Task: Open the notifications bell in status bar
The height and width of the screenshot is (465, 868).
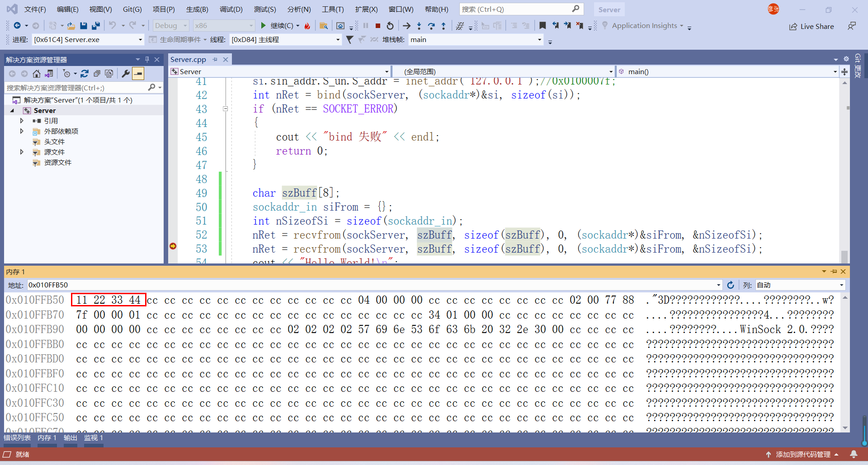Action: 854,454
